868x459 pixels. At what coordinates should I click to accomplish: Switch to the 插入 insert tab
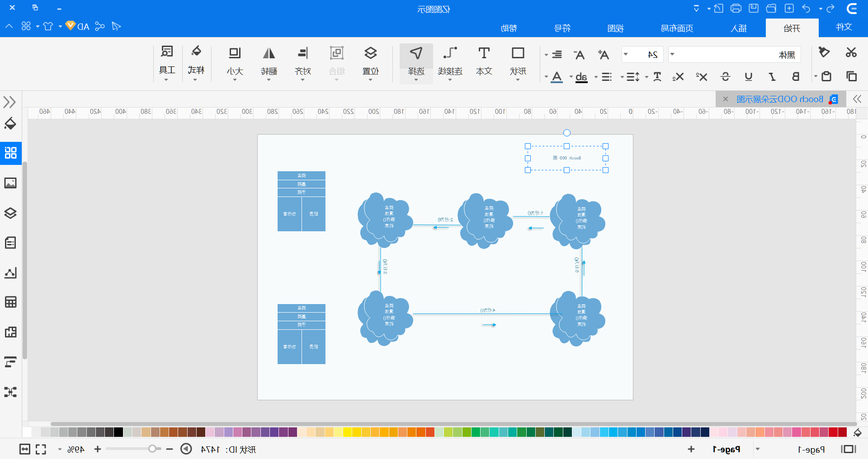[x=739, y=28]
